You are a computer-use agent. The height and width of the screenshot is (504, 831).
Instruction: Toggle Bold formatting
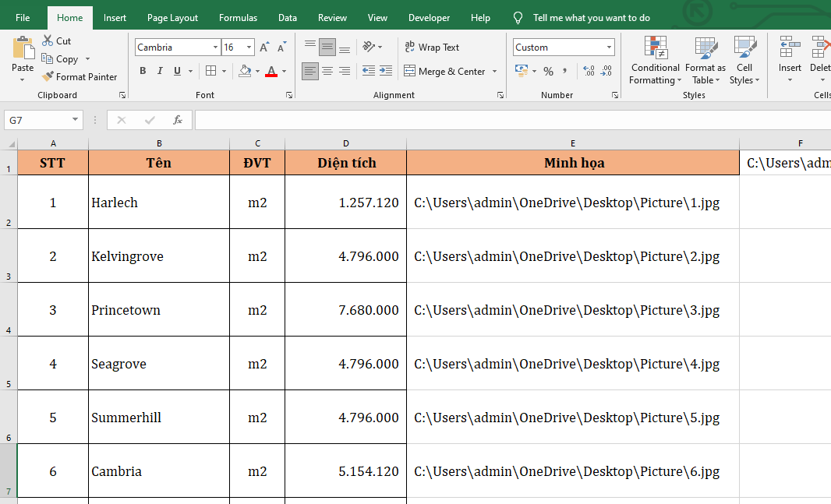[143, 72]
